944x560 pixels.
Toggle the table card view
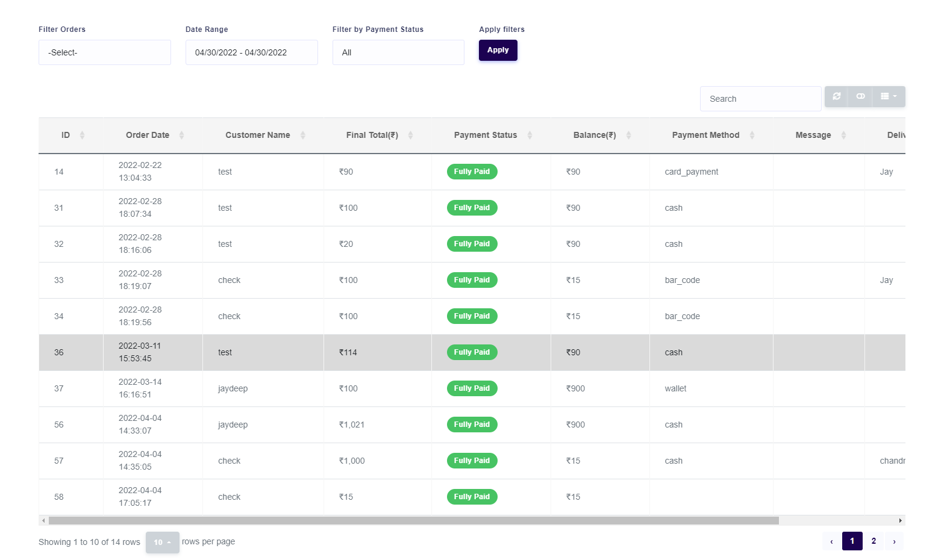click(x=860, y=96)
